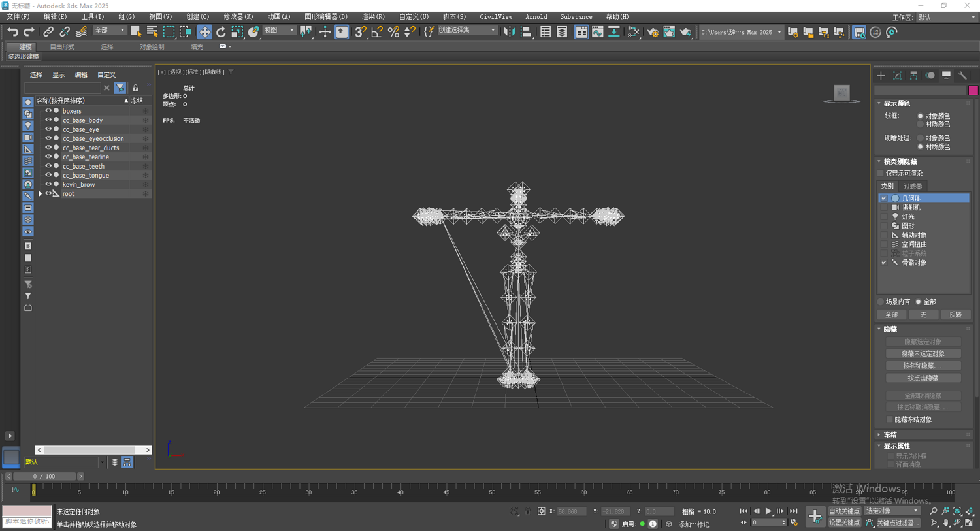Image resolution: width=980 pixels, height=531 pixels.
Task: Open the Rendered Frame Window icon
Action: pyautogui.click(x=669, y=32)
